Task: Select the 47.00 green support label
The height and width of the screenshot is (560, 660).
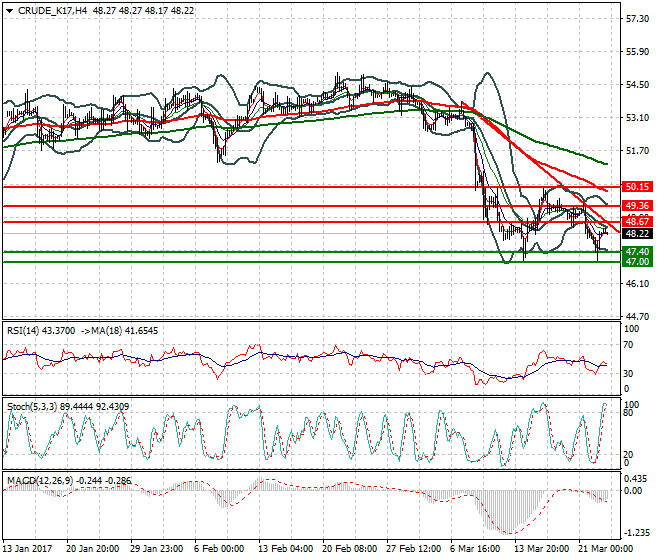Action: tap(637, 261)
